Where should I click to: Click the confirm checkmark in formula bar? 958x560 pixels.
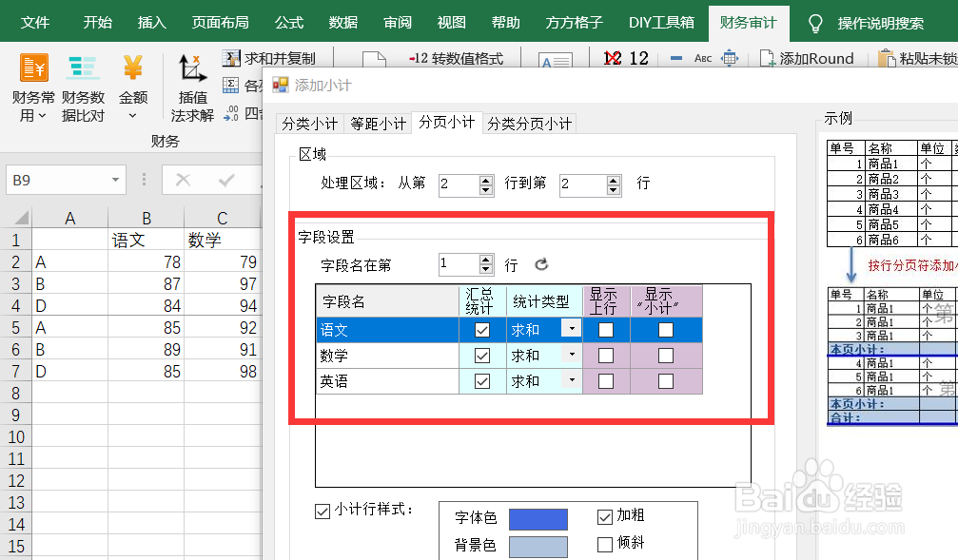pos(226,180)
